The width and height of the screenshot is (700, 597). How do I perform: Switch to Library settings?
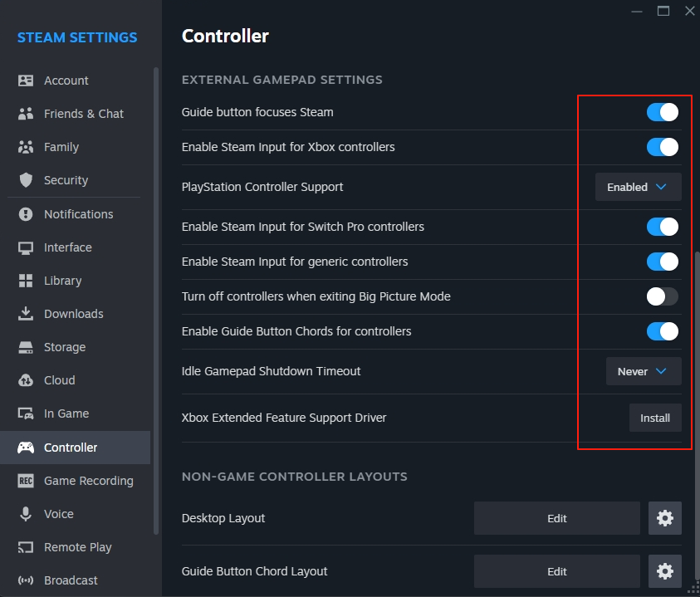pyautogui.click(x=75, y=281)
